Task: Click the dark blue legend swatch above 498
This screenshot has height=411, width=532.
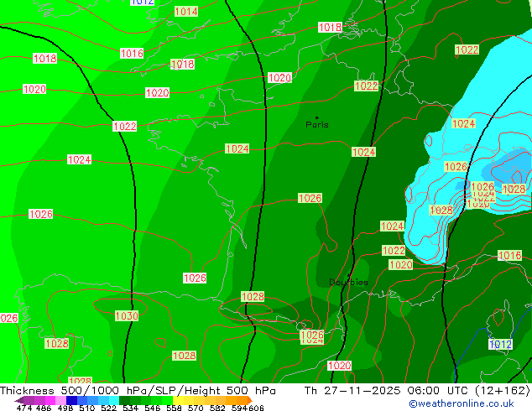Action: point(71,400)
